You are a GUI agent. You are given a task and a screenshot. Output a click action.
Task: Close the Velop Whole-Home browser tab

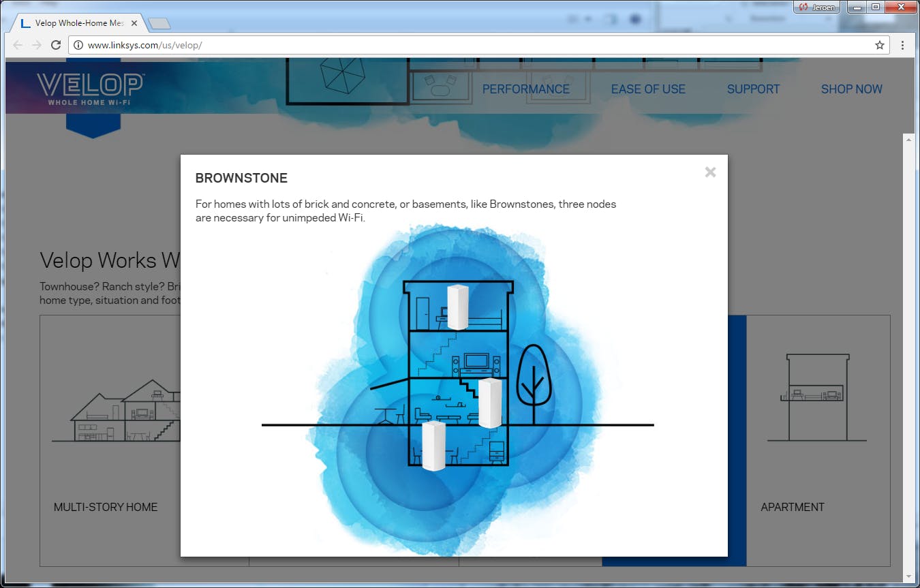click(x=134, y=23)
